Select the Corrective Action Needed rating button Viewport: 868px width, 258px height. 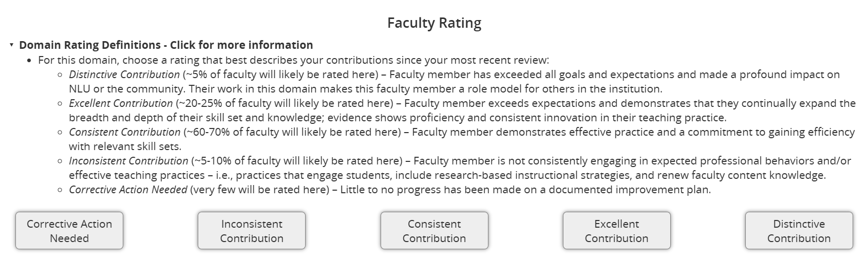[69, 231]
